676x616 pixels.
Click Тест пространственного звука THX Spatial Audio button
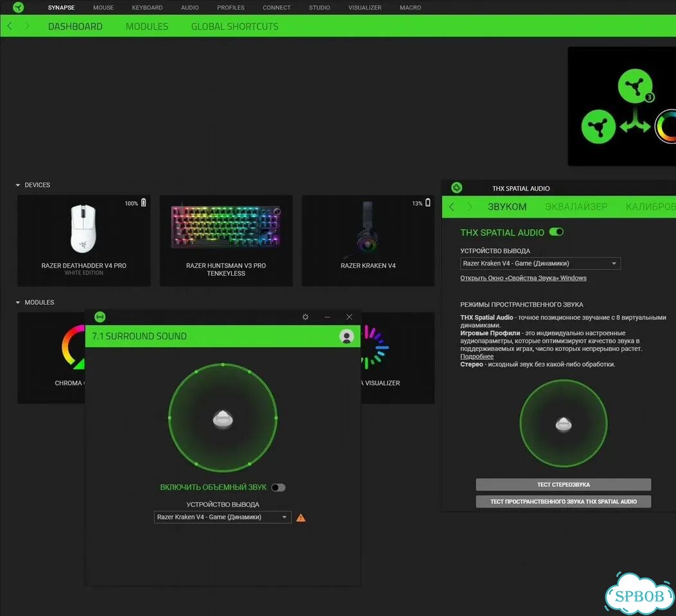click(563, 501)
